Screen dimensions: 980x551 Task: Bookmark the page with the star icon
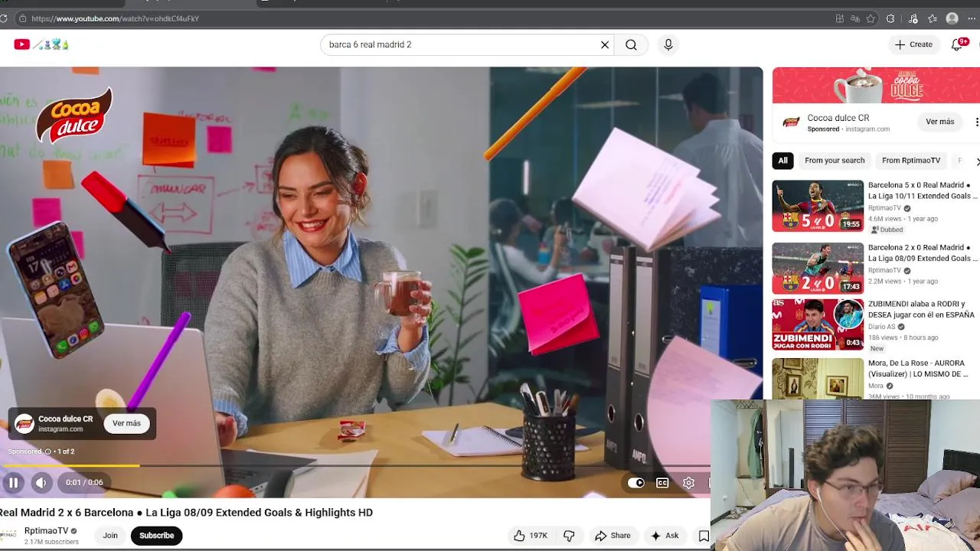[871, 18]
